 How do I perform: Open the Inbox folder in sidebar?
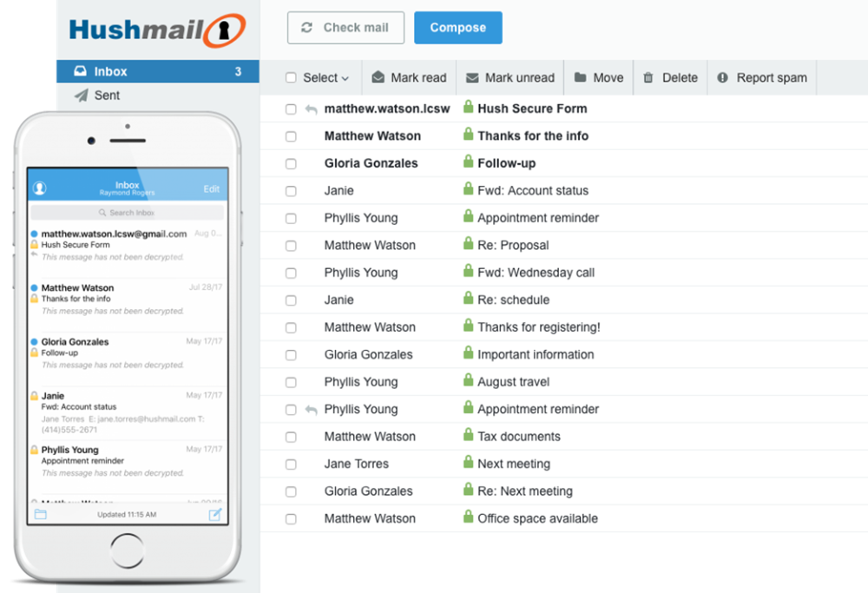pyautogui.click(x=158, y=71)
